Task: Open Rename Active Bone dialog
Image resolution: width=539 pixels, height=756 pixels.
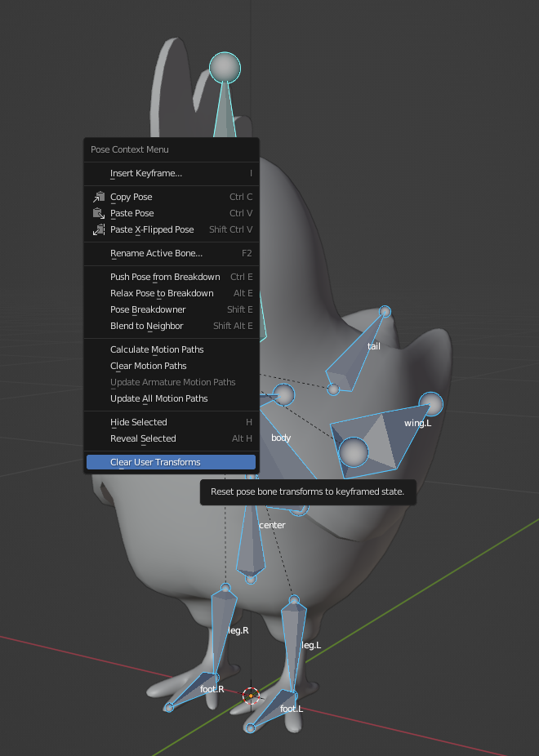Action: [x=157, y=253]
